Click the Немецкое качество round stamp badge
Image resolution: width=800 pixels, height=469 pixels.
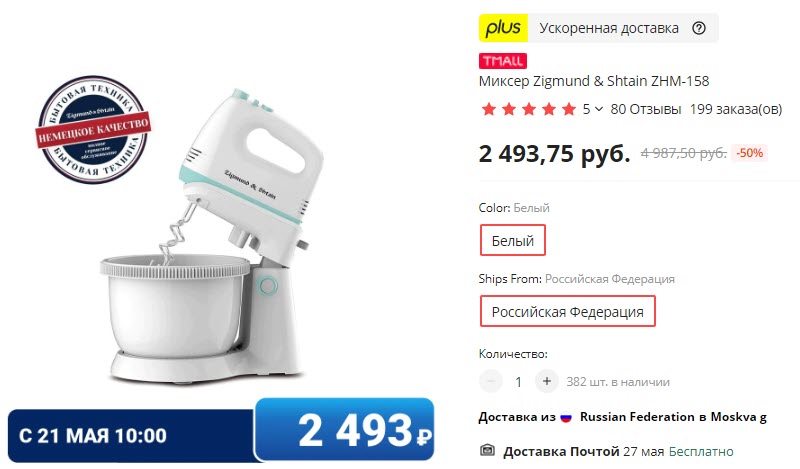tap(93, 130)
